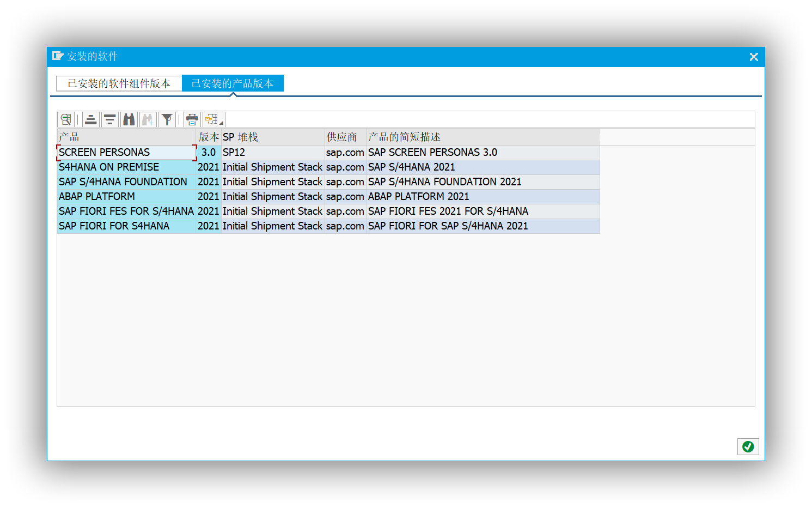
Task: Select the SAP S/4HANA FOUNDATION product cell
Action: [x=126, y=182]
